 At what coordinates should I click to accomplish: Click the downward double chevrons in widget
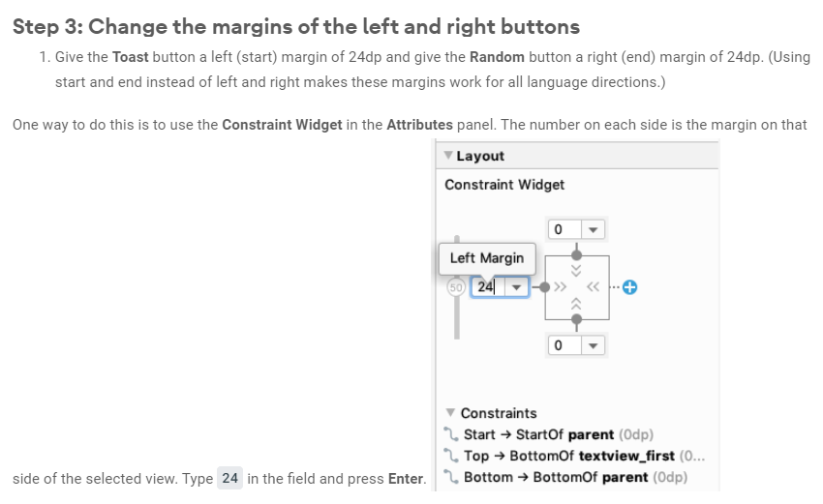coord(576,271)
